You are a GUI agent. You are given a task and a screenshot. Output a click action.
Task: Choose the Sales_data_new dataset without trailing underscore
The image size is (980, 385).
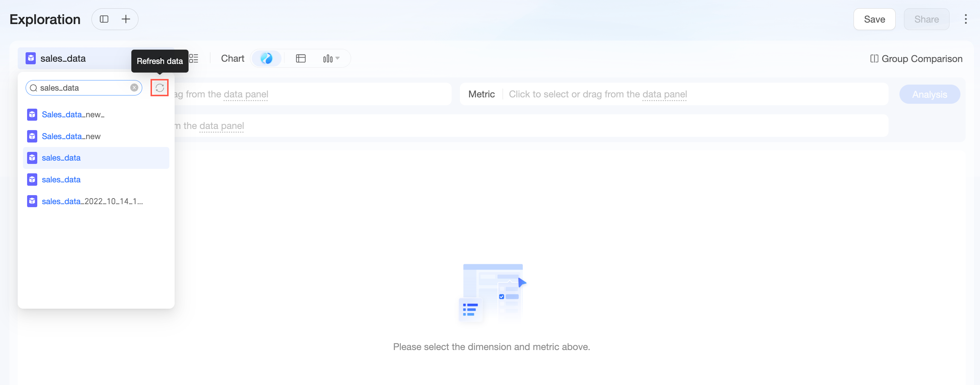[x=96, y=136]
